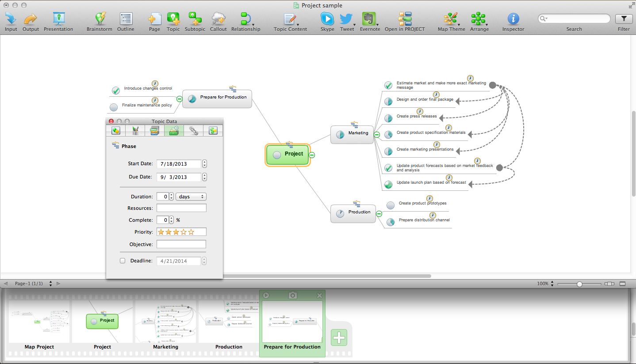This screenshot has height=364, width=636.
Task: Open the Inspector panel
Action: point(513,19)
